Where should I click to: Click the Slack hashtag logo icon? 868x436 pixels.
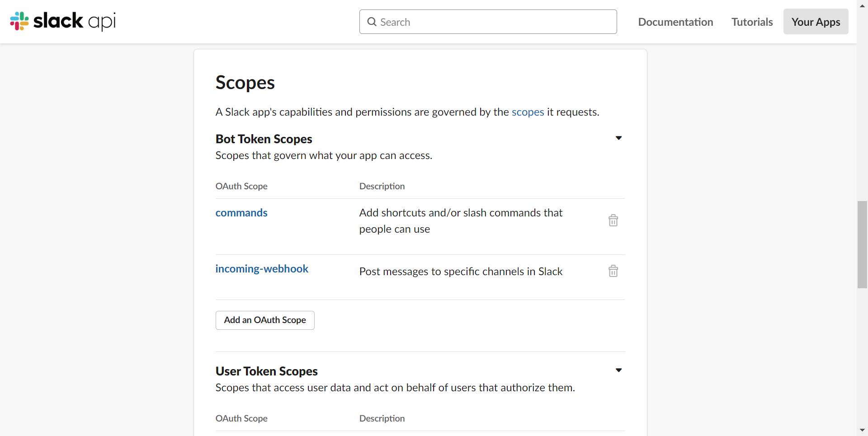click(x=19, y=21)
